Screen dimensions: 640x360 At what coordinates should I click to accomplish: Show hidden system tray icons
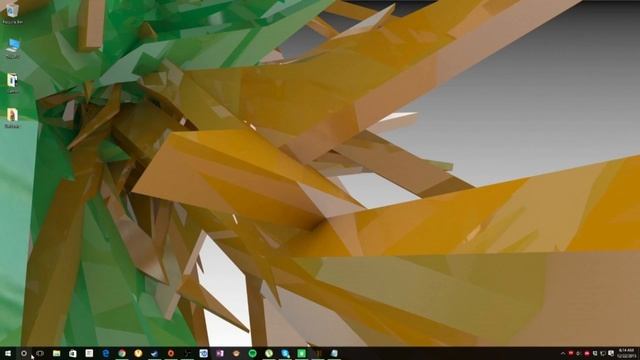[x=563, y=353]
